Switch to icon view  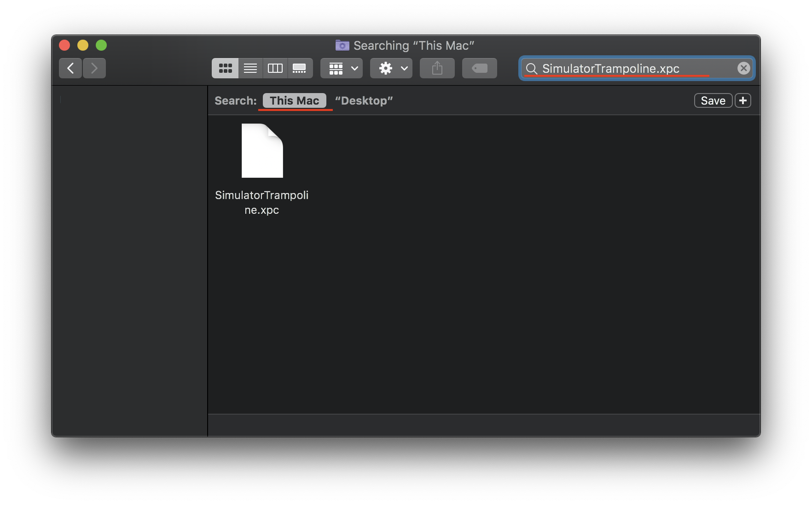pyautogui.click(x=225, y=68)
